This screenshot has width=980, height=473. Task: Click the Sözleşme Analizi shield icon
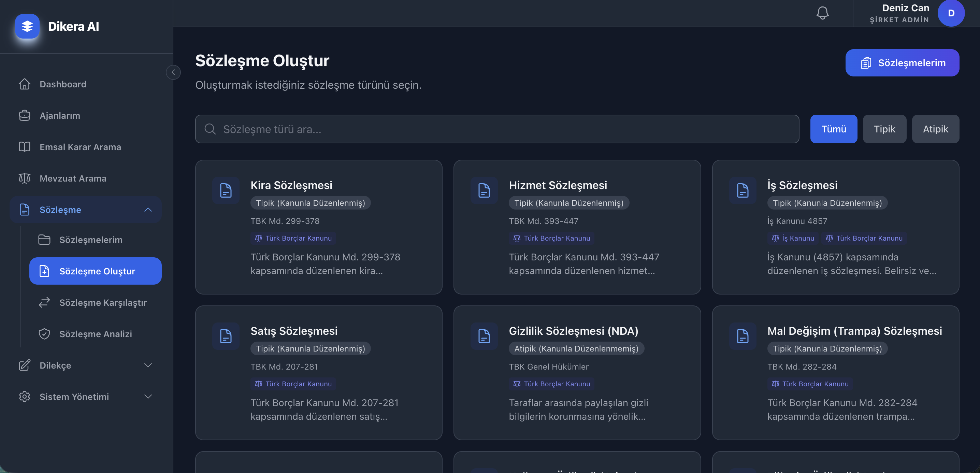(44, 334)
